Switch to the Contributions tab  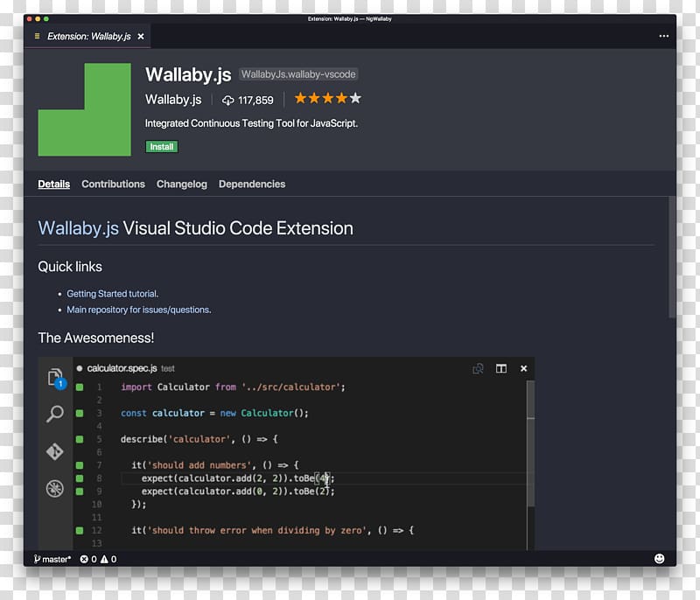[113, 184]
